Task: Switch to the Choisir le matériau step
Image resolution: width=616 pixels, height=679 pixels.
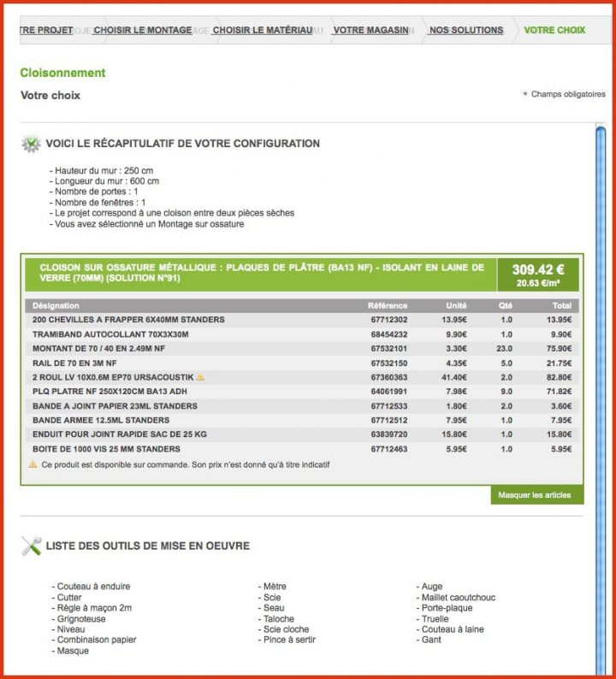Action: tap(262, 30)
